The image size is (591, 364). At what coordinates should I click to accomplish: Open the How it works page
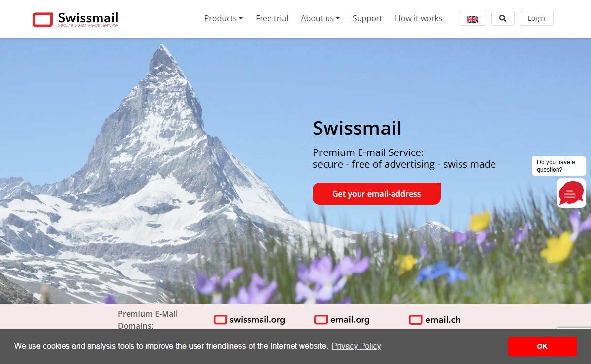tap(419, 18)
